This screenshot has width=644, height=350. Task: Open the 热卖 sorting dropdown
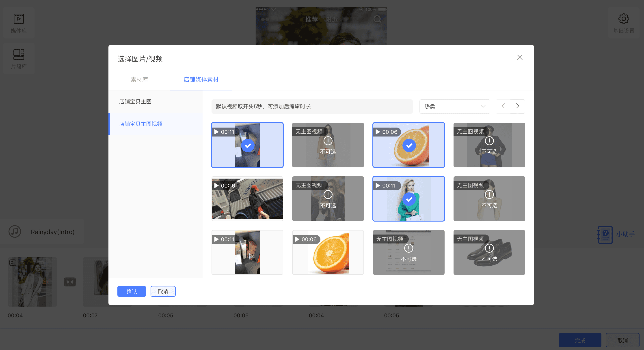(454, 107)
